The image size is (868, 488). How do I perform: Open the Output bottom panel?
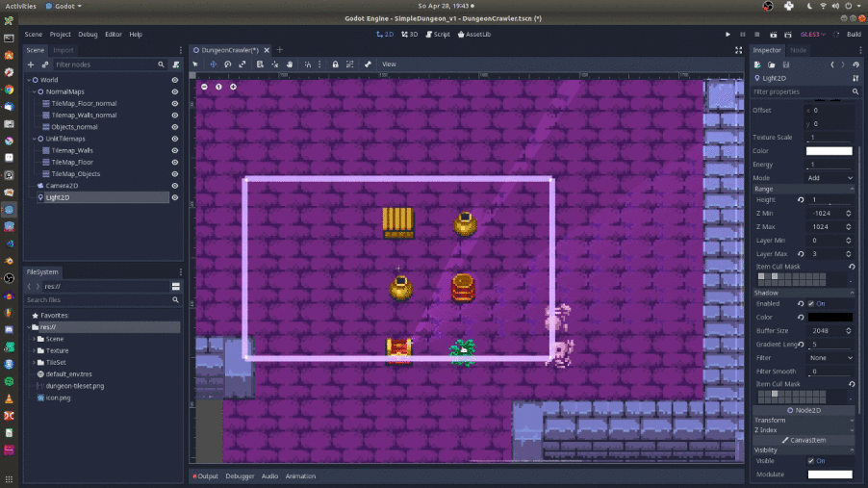click(x=206, y=476)
